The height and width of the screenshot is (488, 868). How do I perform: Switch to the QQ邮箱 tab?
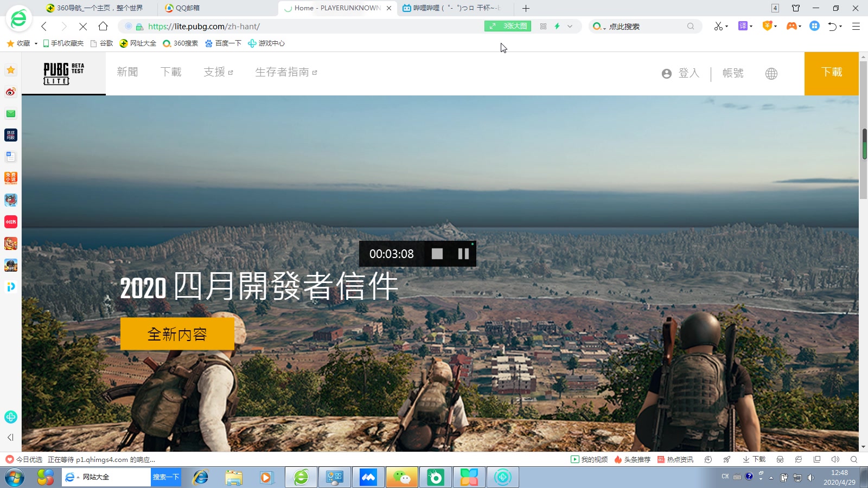pos(217,8)
